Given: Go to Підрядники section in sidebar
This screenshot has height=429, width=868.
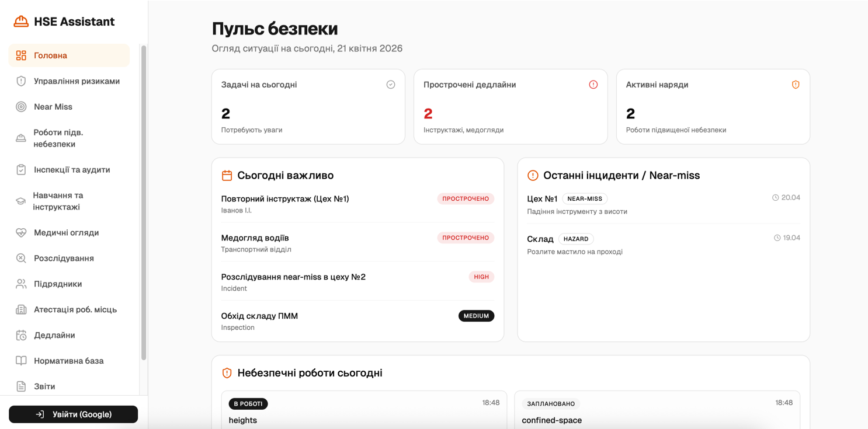Looking at the screenshot, I should 58,284.
